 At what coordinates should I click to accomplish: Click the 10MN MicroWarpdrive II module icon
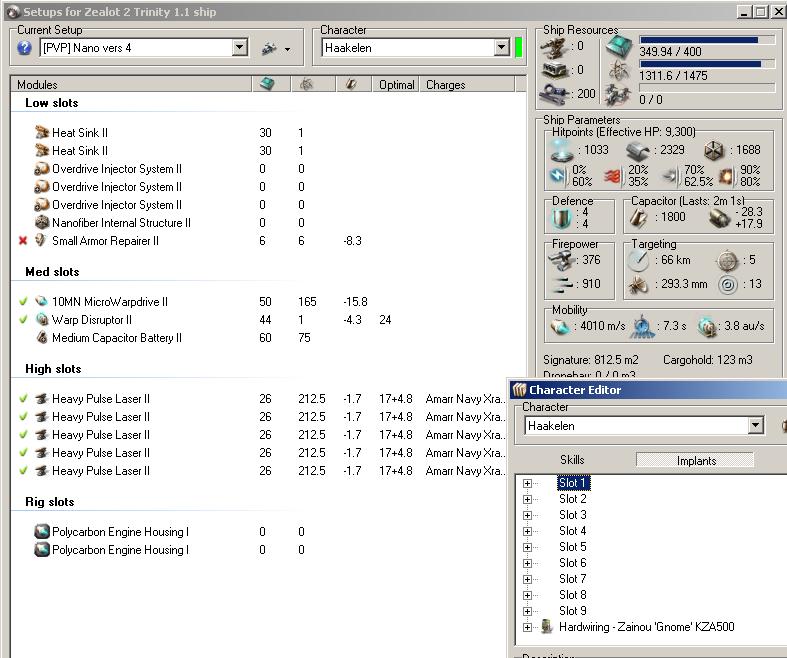click(41, 302)
